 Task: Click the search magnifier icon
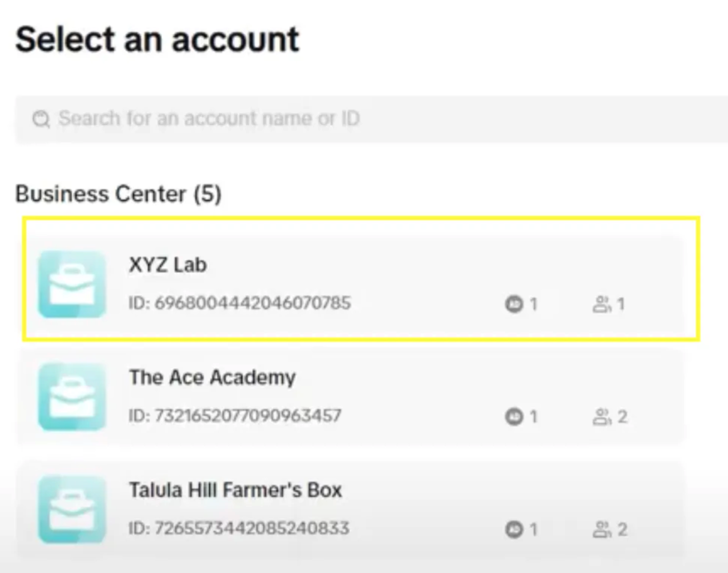pos(41,118)
